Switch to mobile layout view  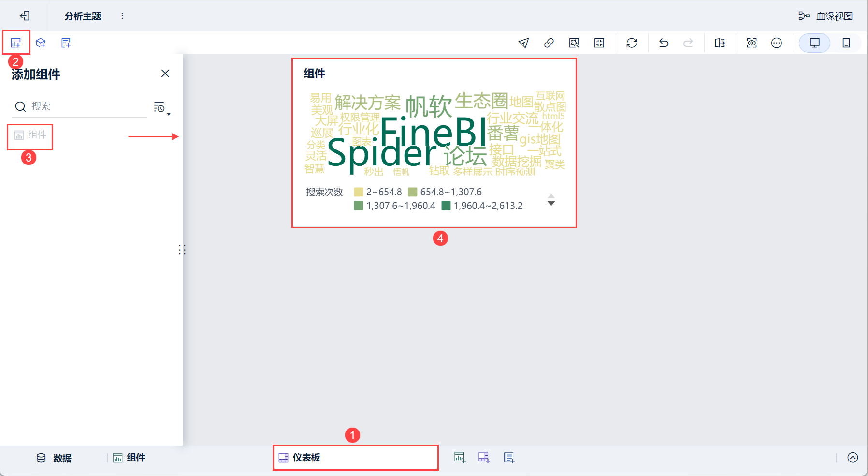point(846,43)
